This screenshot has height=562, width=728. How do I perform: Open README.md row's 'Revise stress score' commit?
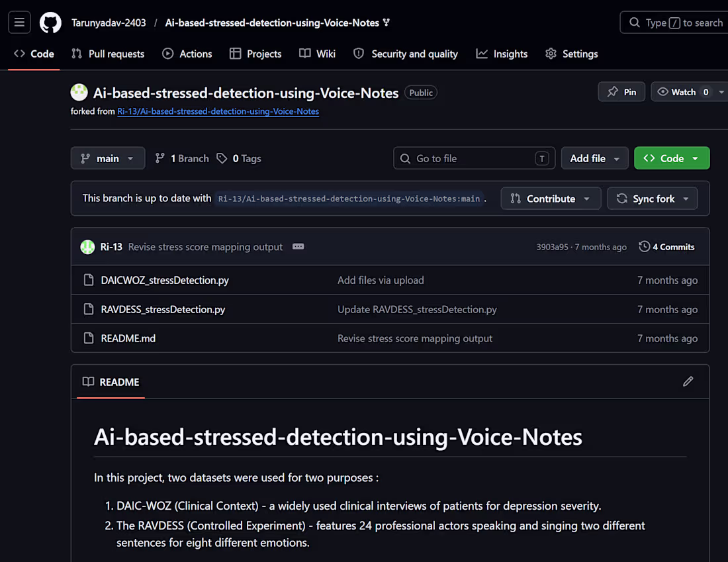415,339
